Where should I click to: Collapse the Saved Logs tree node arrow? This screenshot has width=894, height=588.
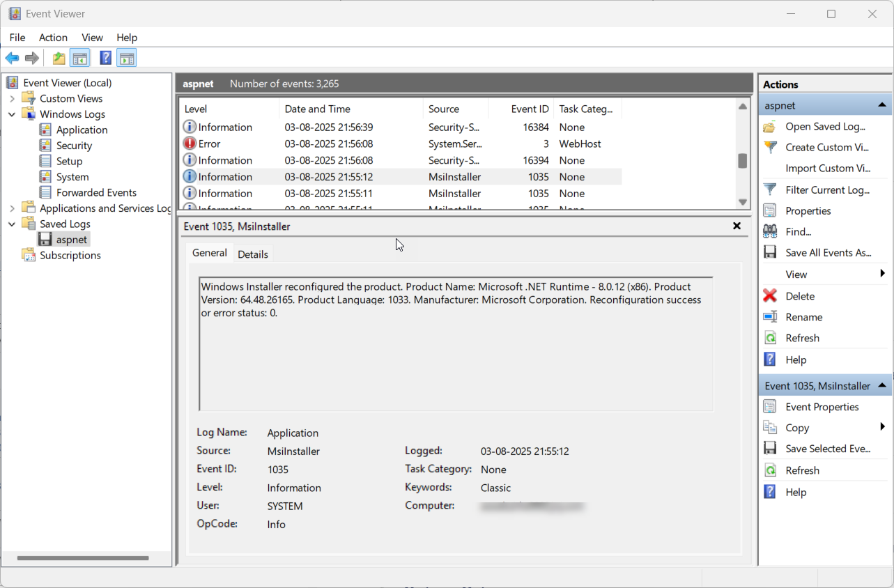click(12, 224)
